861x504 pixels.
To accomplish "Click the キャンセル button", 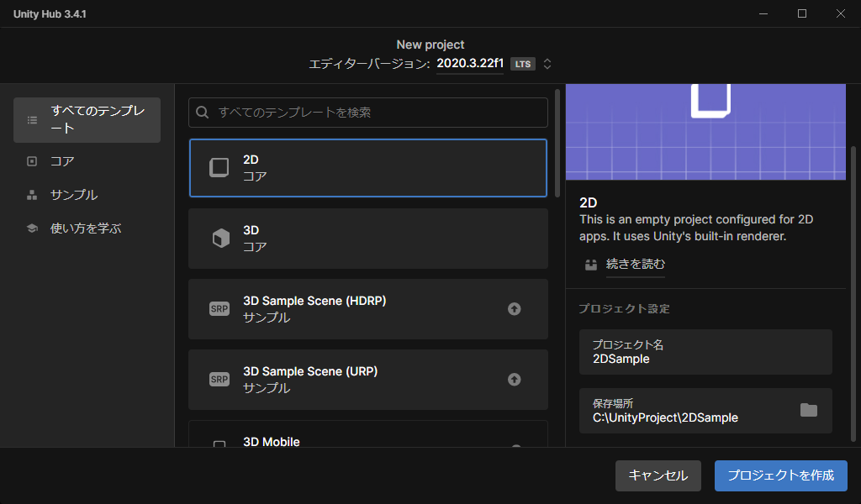I will [658, 475].
